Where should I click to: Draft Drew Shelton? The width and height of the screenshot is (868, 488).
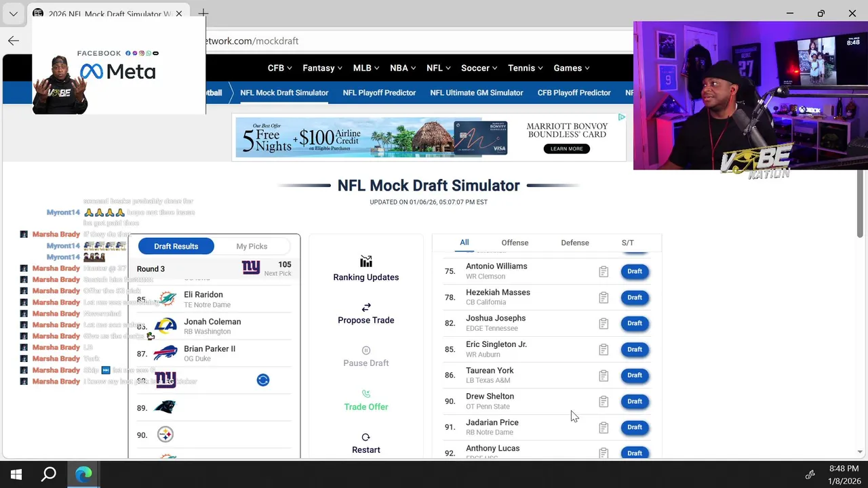click(x=635, y=401)
